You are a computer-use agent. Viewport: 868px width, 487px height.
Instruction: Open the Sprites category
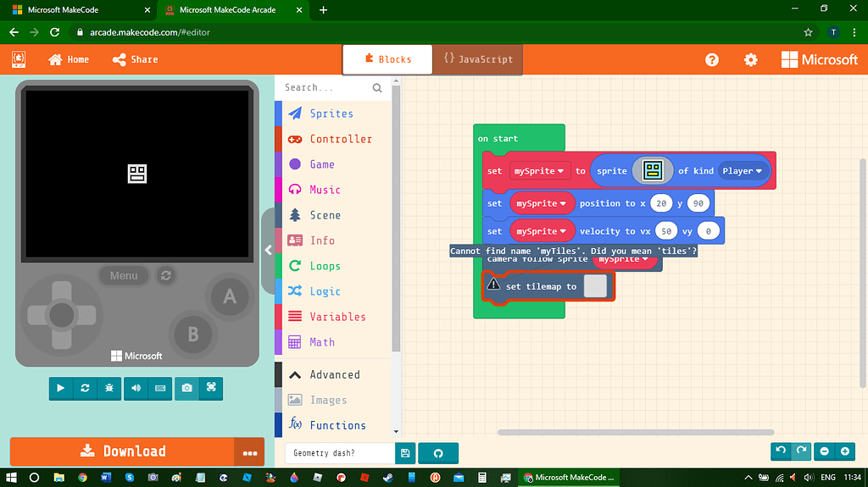point(334,113)
